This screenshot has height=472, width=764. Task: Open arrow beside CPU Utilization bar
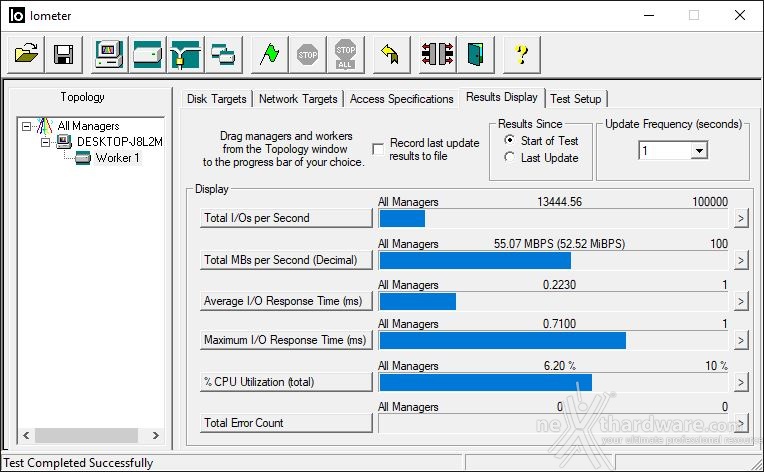[x=741, y=382]
